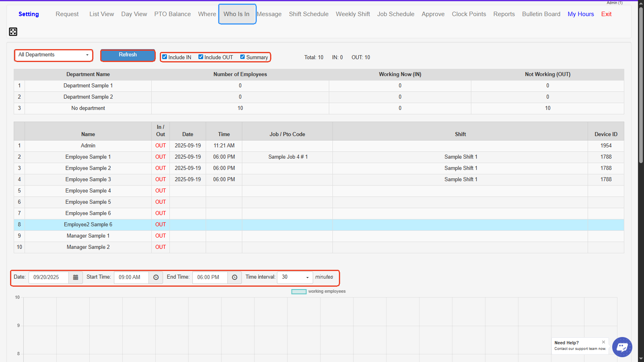Click the Exit link
644x362 pixels.
606,14
